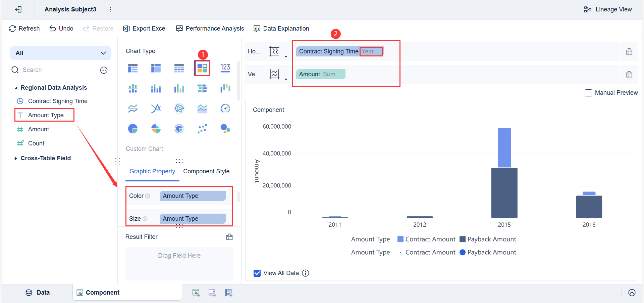This screenshot has width=644, height=303.
Task: Click the Chart Type panel scrollbar
Action: click(x=239, y=81)
